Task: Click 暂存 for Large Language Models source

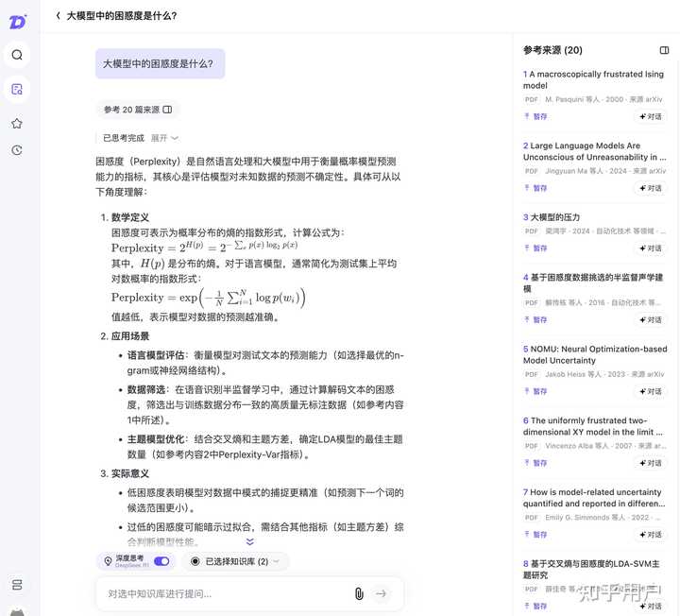Action: (535, 188)
